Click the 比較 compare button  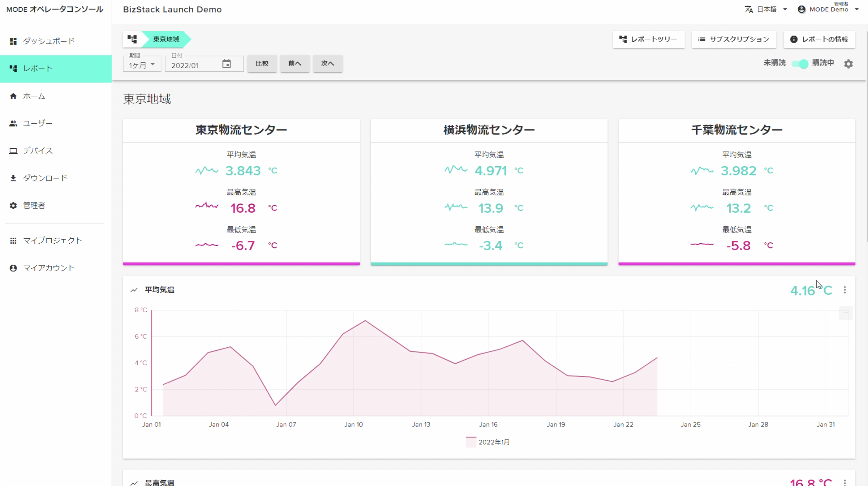(262, 64)
